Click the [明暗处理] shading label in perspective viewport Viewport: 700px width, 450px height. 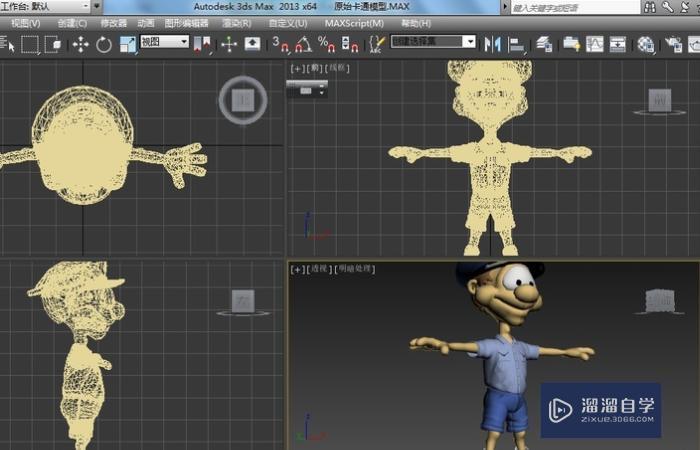pyautogui.click(x=355, y=269)
